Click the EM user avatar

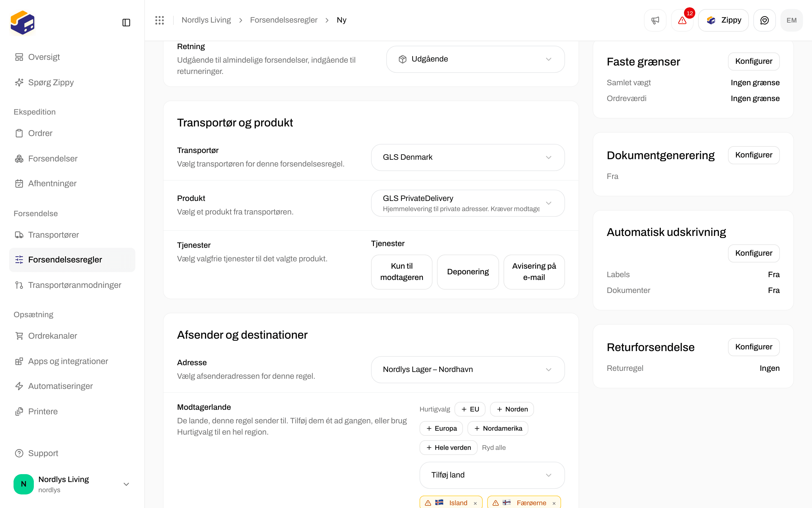(x=791, y=20)
